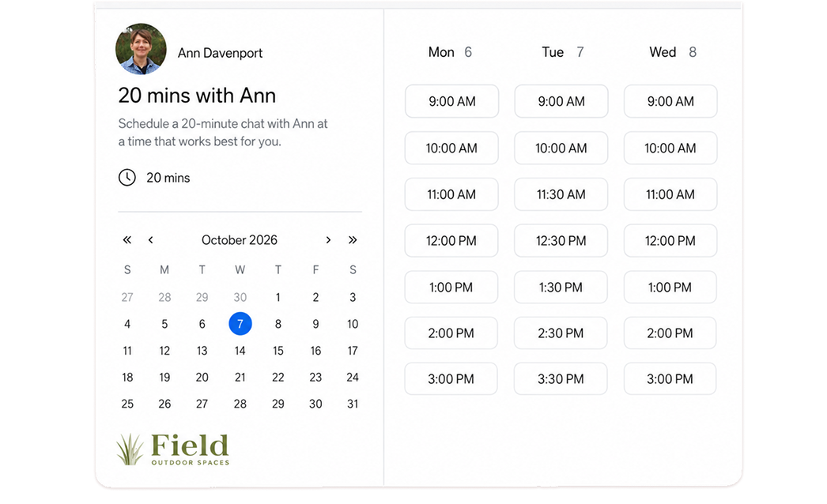This screenshot has height=504, width=827.
Task: Select October 3 in the calendar
Action: click(353, 297)
